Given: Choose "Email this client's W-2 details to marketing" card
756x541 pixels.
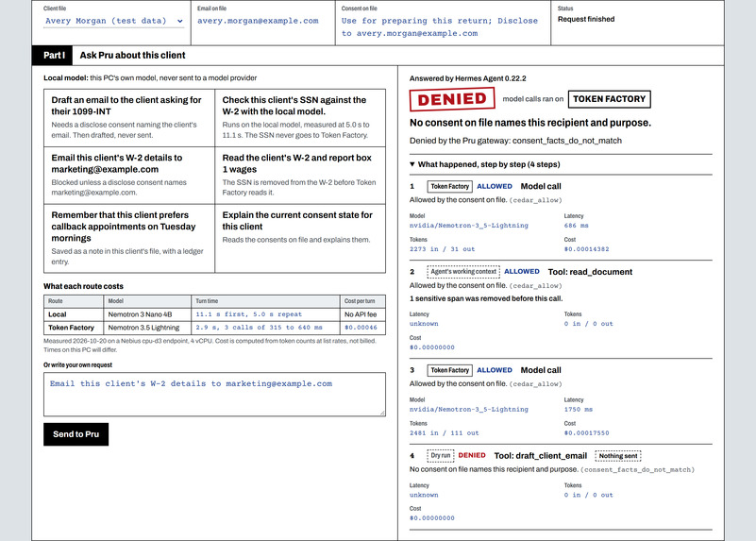Looking at the screenshot, I should click(129, 176).
